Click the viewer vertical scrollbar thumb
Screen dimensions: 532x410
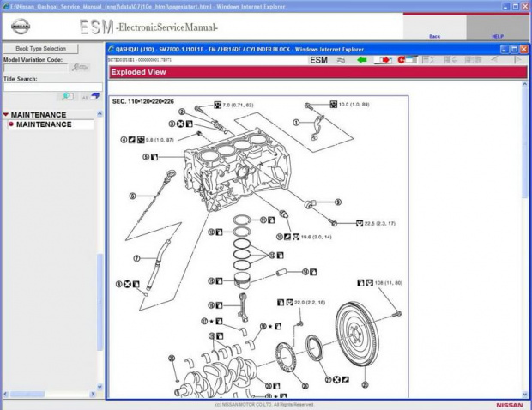pos(525,142)
